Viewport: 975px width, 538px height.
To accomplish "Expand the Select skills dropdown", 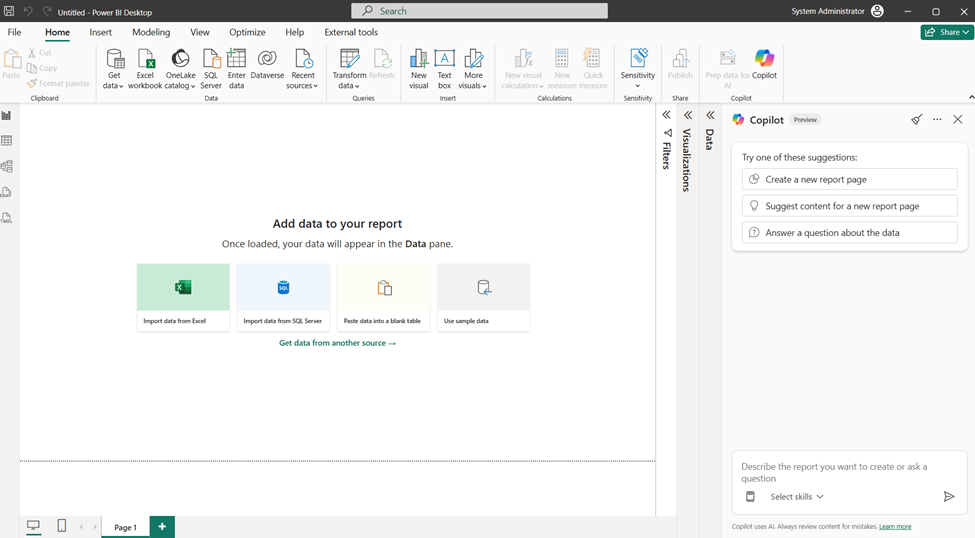I will (x=797, y=496).
